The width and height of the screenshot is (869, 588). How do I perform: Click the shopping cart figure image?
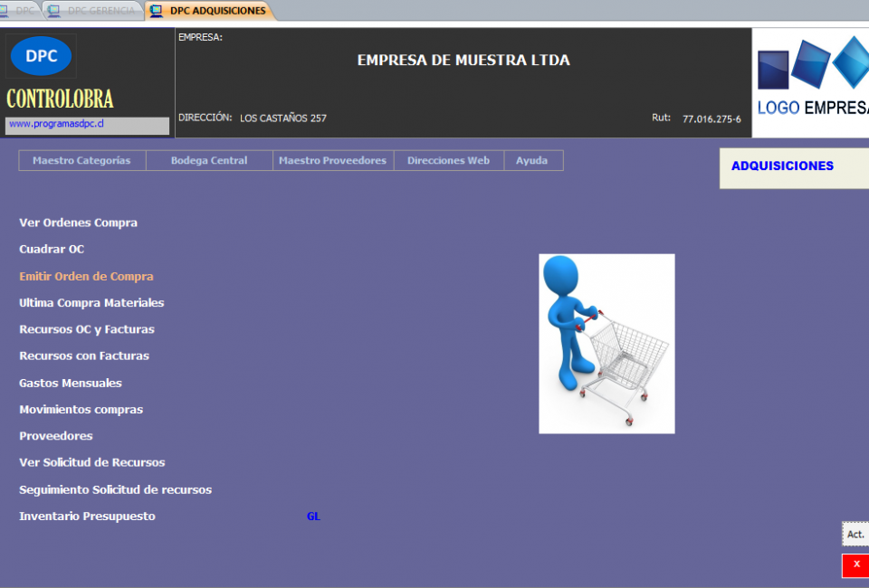coord(606,343)
